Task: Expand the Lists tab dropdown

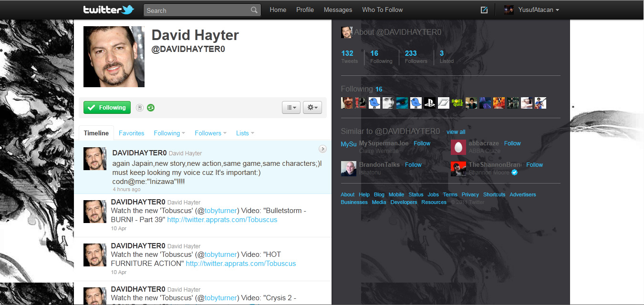Action: (245, 133)
